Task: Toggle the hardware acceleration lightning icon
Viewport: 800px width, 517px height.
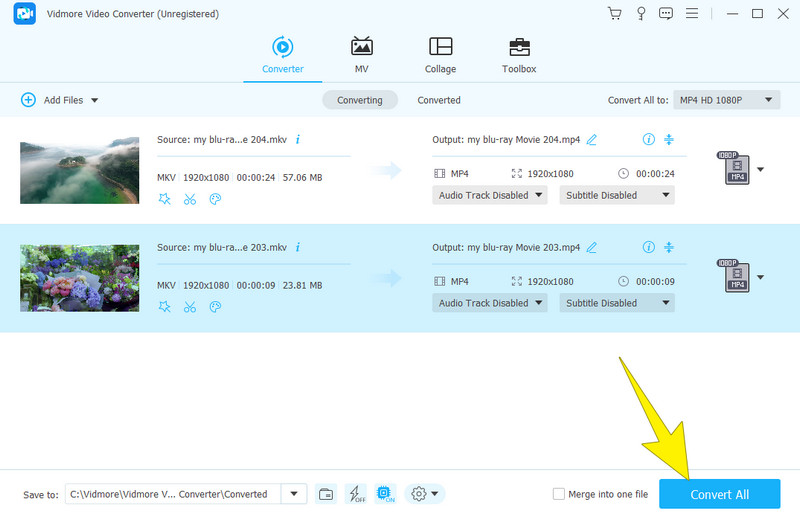Action: pos(355,494)
